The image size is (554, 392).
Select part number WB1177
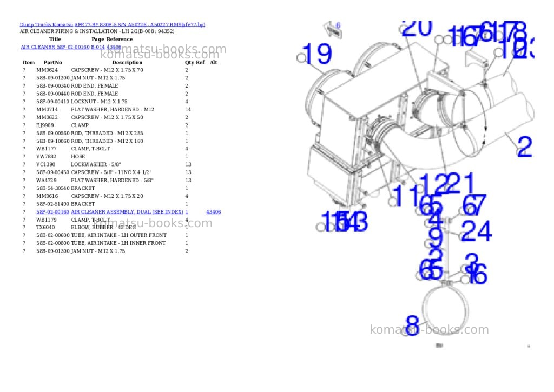47,149
